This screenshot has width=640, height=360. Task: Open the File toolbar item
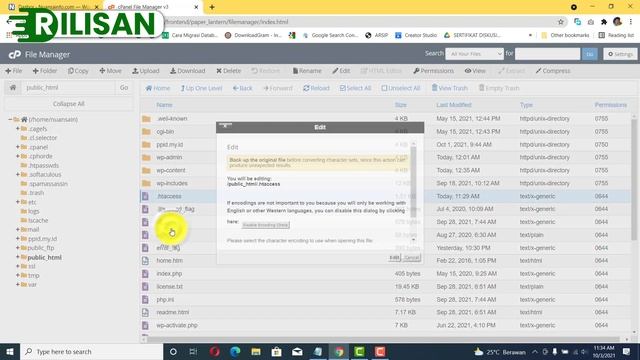pyautogui.click(x=14, y=71)
